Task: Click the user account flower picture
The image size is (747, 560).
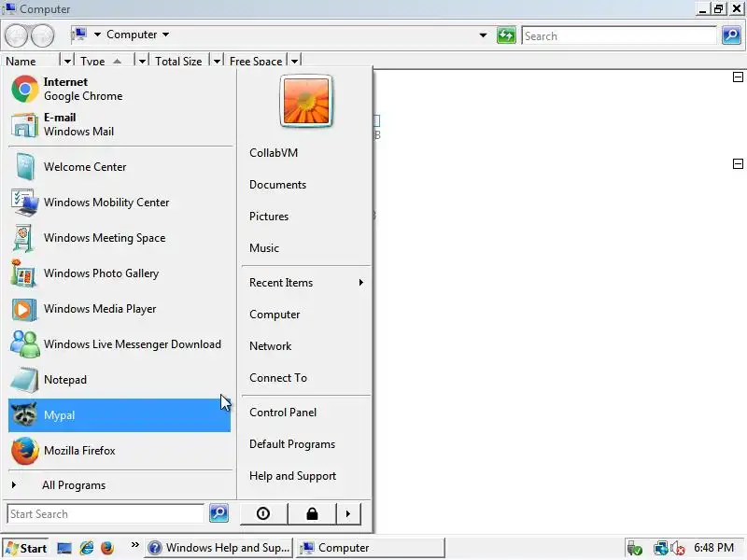Action: pyautogui.click(x=306, y=101)
